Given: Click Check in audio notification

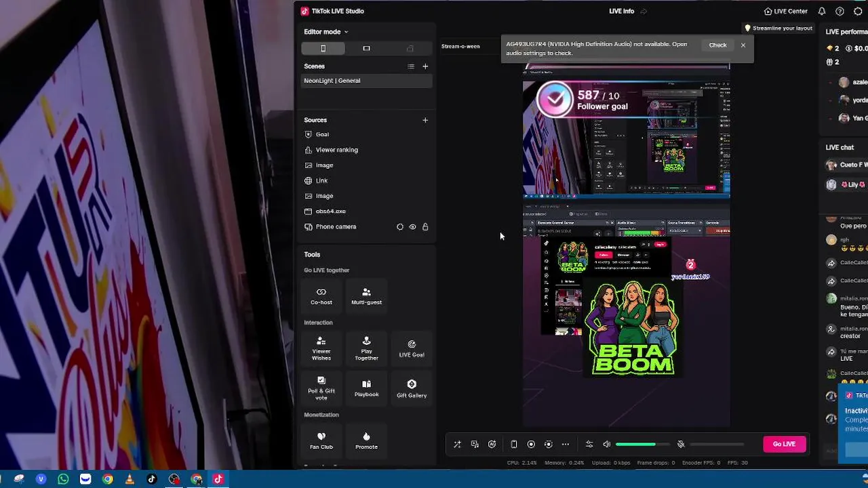Looking at the screenshot, I should pos(717,45).
